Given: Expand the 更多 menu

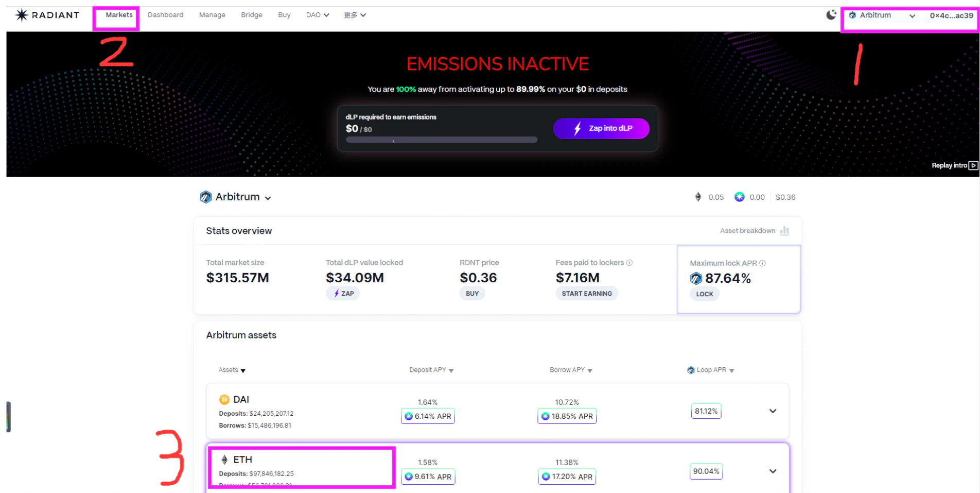Looking at the screenshot, I should [x=355, y=15].
